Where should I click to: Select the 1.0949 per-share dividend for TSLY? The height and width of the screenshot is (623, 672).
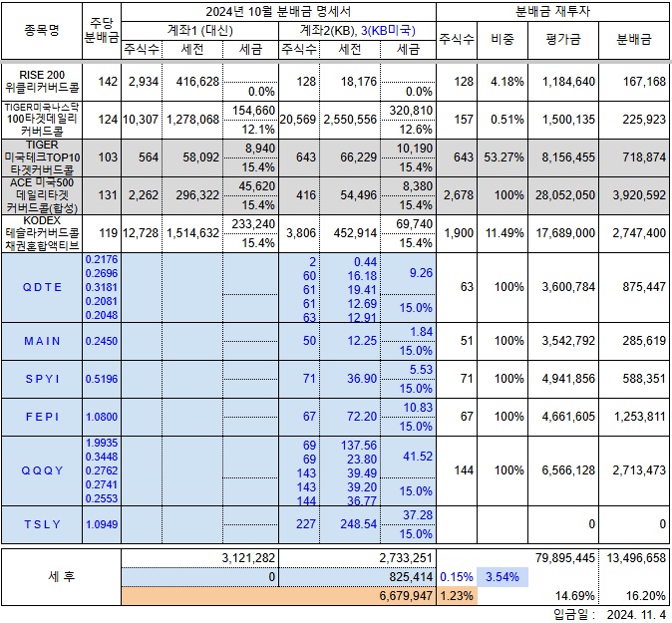coord(102,524)
